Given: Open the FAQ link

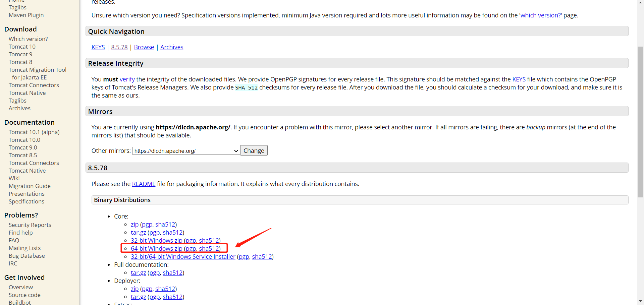Looking at the screenshot, I should [14, 240].
